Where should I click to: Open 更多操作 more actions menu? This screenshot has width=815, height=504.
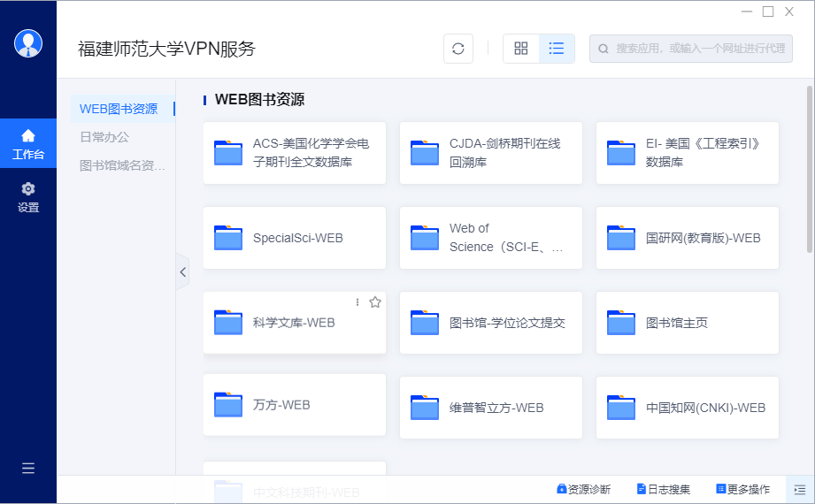tap(742, 489)
